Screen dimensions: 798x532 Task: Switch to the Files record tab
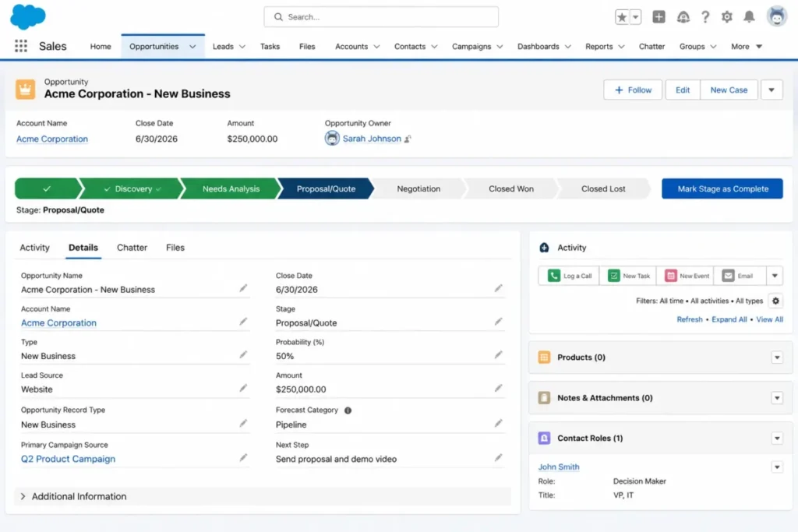[175, 248]
